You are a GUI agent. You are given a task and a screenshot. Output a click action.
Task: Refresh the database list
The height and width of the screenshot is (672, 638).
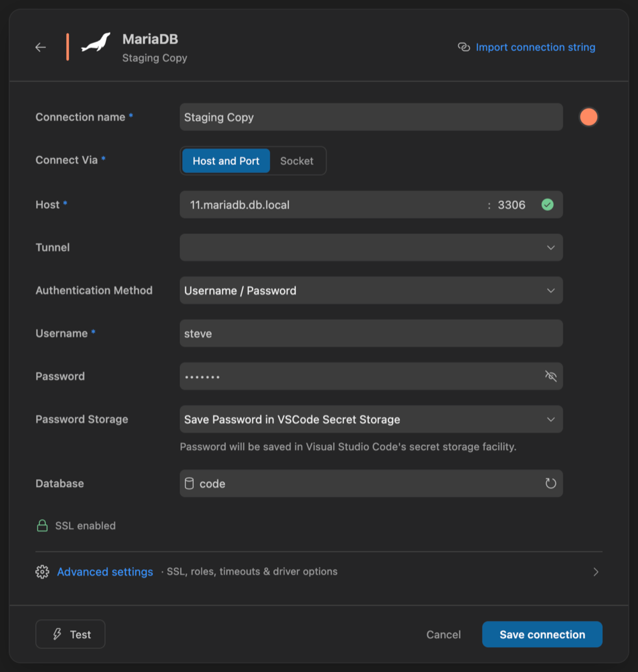click(551, 483)
